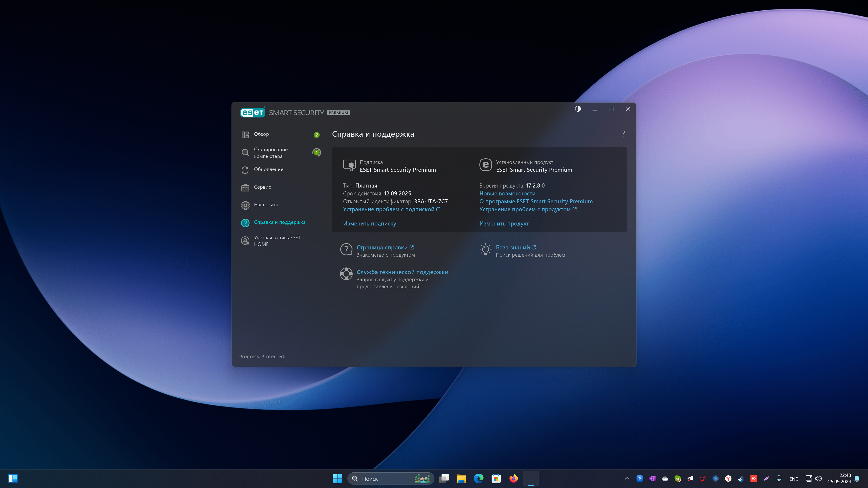Image resolution: width=868 pixels, height=488 pixels.
Task: Toggle the contrast/theme icon in title bar
Action: [578, 109]
